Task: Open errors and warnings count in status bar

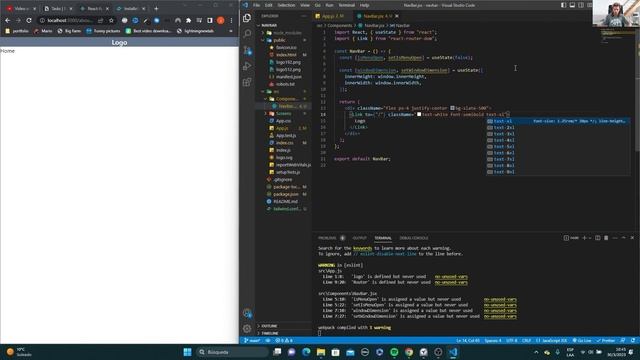Action: point(284,340)
